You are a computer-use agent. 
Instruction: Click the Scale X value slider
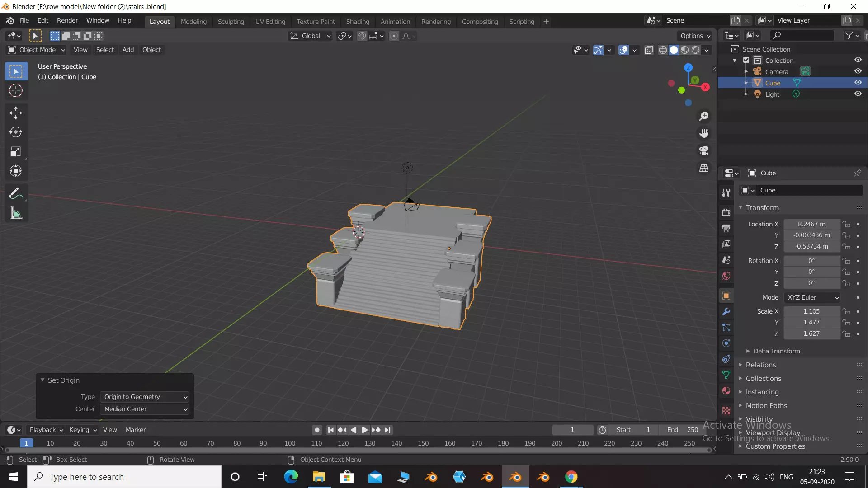(x=811, y=311)
